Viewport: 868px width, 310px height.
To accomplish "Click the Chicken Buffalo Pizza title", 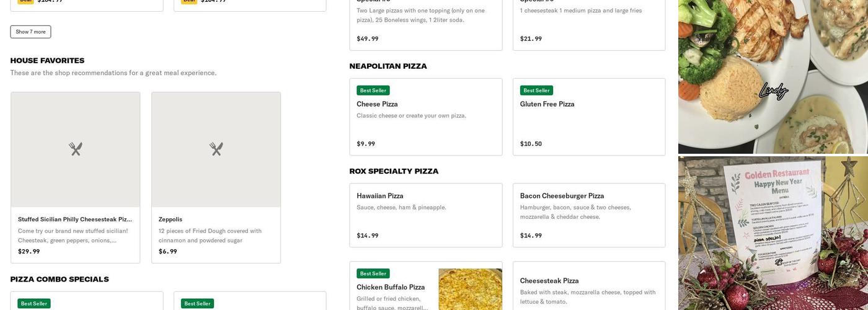I will pyautogui.click(x=391, y=287).
